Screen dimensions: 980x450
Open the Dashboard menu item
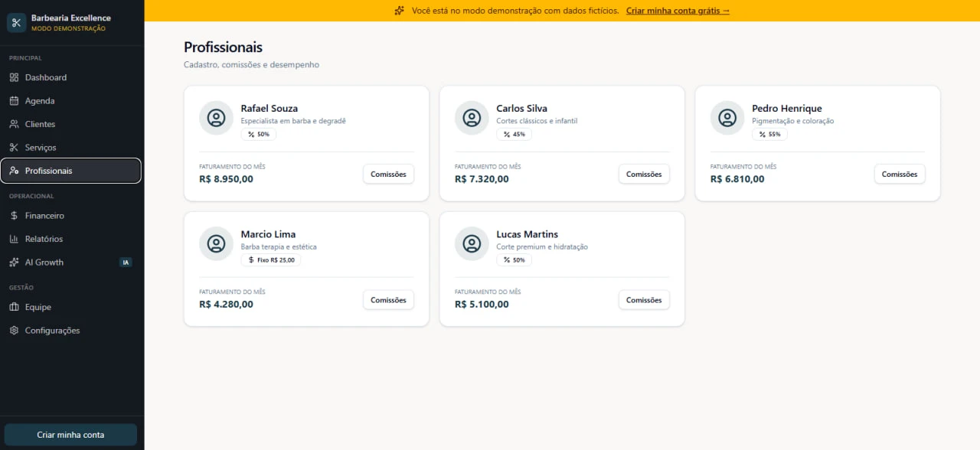71,77
